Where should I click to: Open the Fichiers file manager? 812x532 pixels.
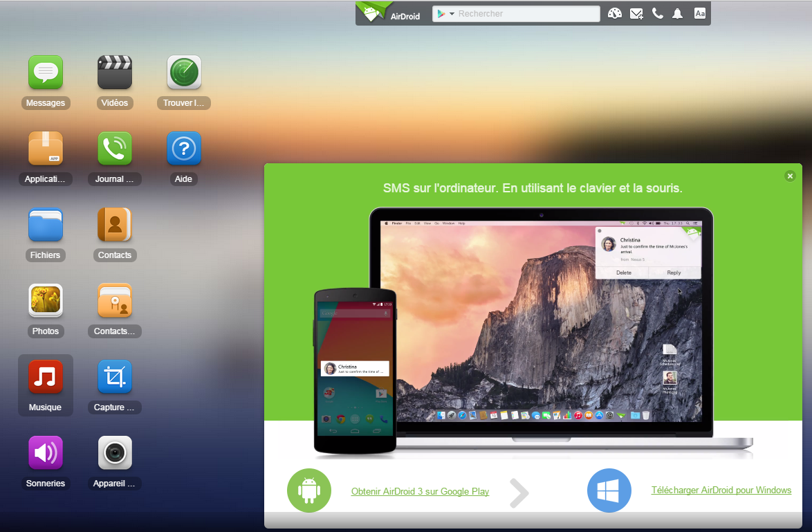coord(46,225)
